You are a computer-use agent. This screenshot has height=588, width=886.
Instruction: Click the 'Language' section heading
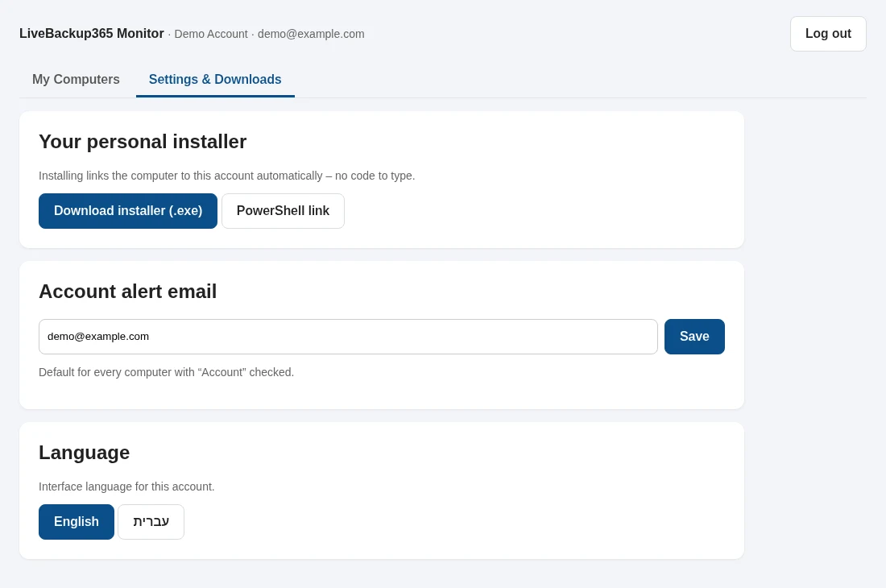coord(85,453)
